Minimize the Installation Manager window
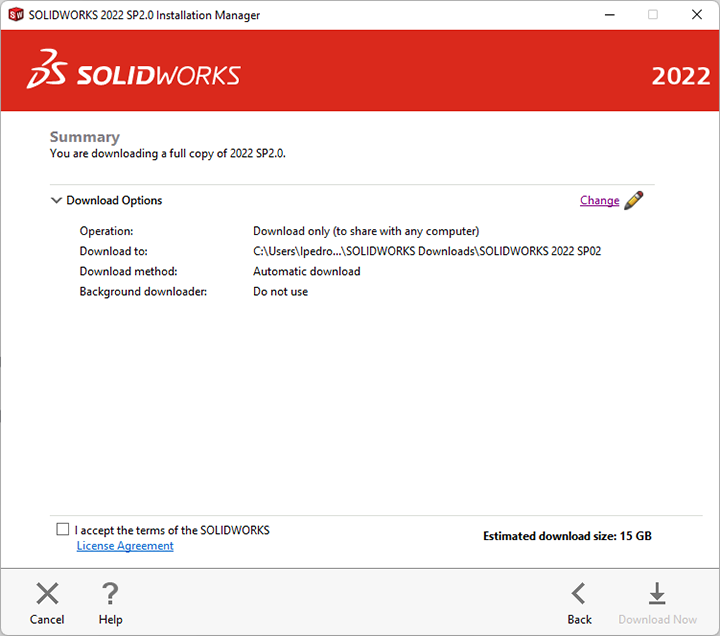 coord(609,15)
